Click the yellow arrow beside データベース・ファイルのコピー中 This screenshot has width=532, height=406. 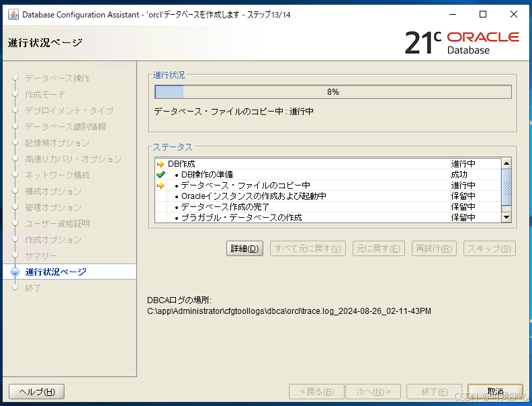pos(161,186)
